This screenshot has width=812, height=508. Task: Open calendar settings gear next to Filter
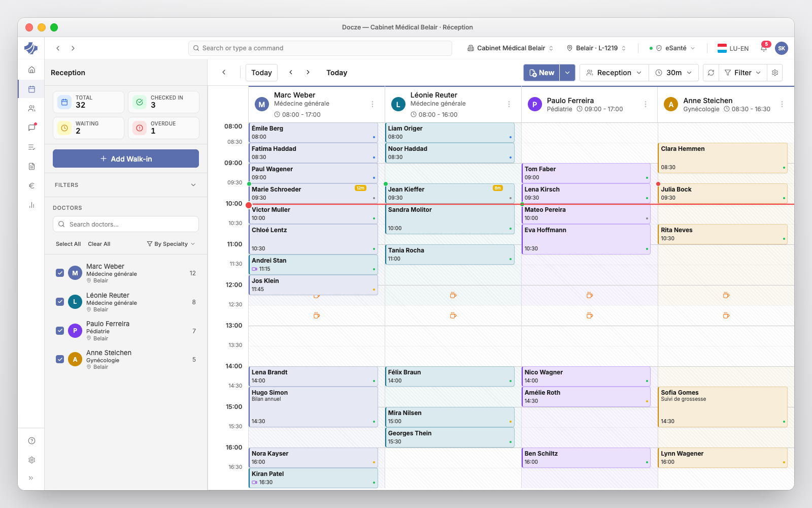pos(775,73)
